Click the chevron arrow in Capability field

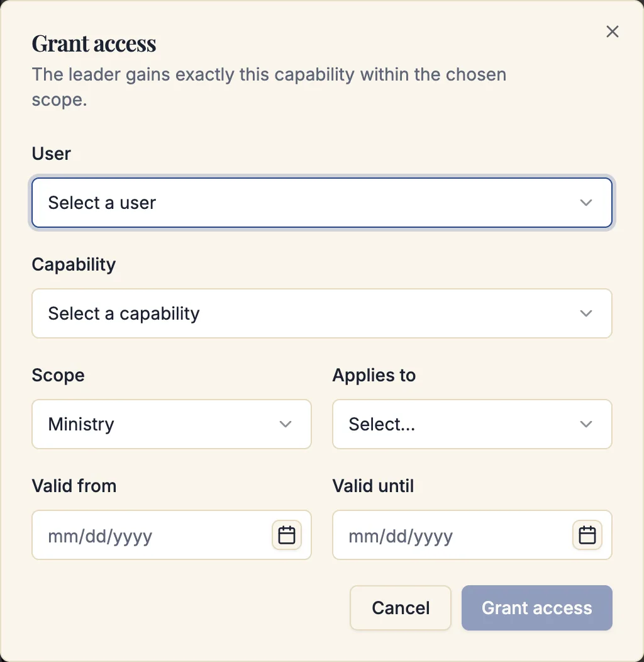click(586, 313)
